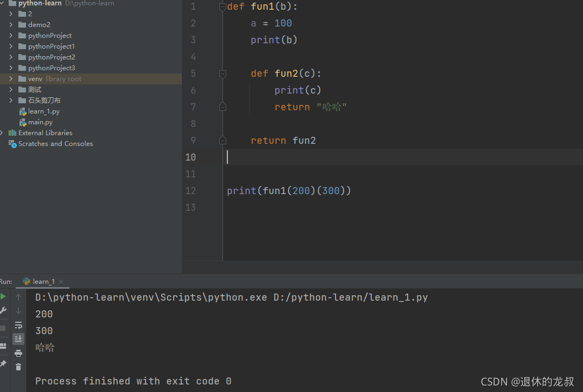Select the 石头剪刀布 folder name

click(44, 100)
